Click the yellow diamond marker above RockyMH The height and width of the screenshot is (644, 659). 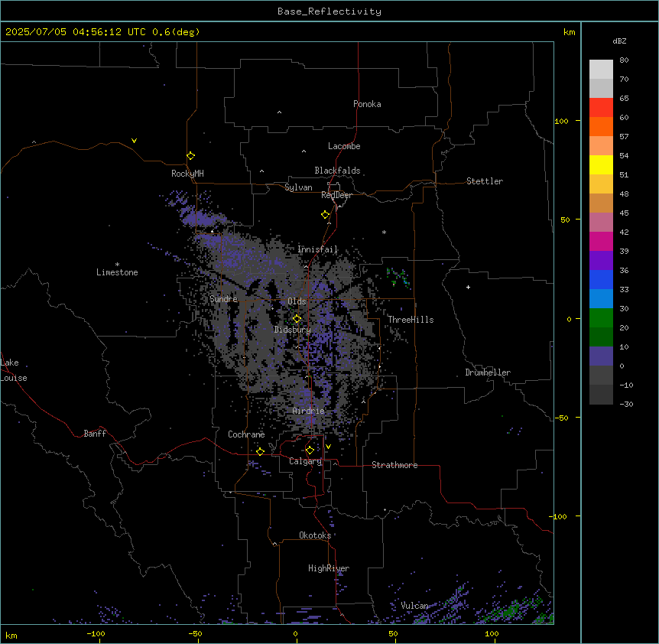point(191,156)
